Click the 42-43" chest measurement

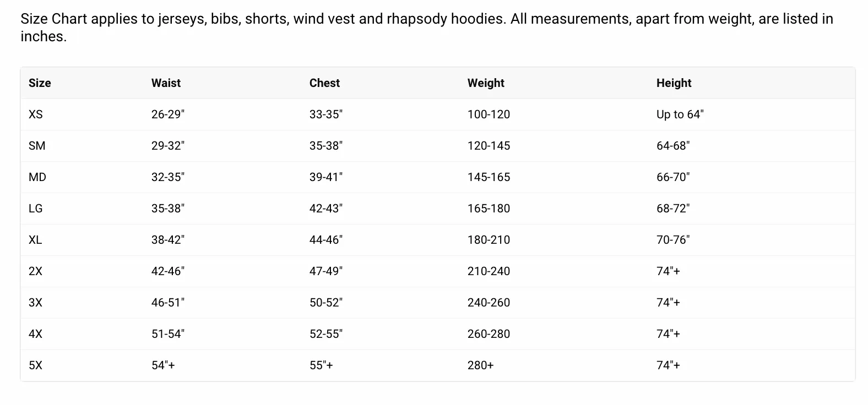point(326,209)
